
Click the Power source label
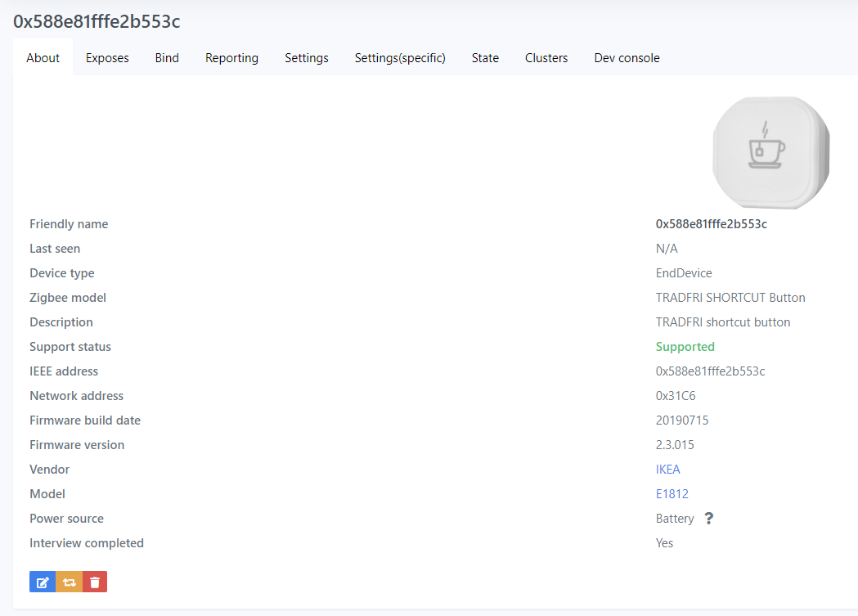click(x=67, y=518)
